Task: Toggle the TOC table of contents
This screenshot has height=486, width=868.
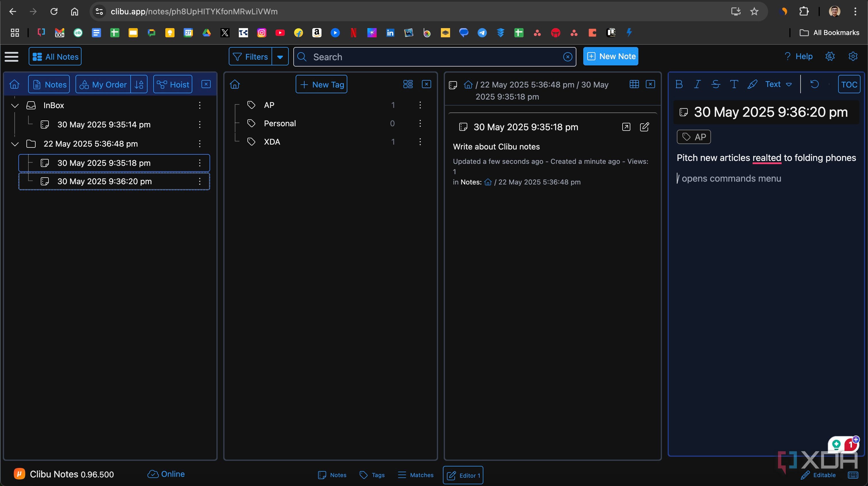Action: (x=849, y=84)
